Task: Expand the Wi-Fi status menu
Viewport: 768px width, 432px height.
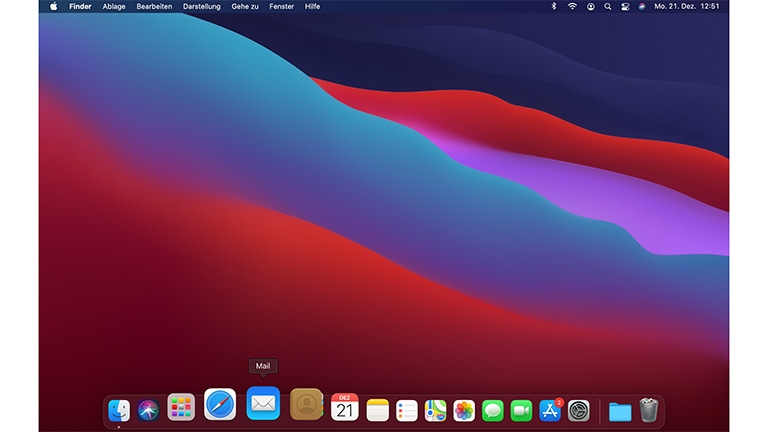Action: (x=572, y=6)
